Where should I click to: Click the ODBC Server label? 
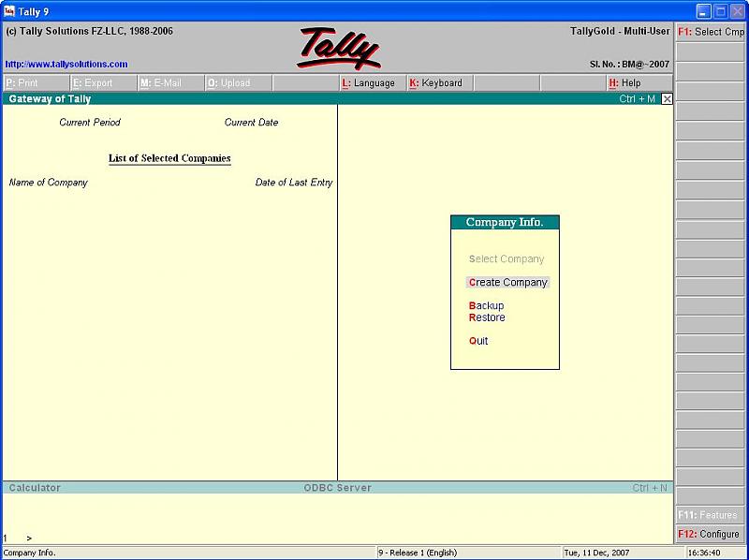click(337, 488)
